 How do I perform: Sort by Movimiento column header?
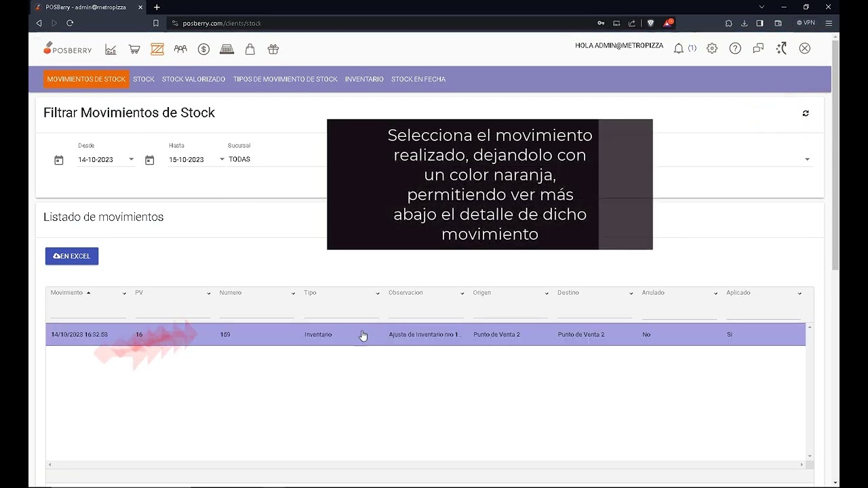66,293
